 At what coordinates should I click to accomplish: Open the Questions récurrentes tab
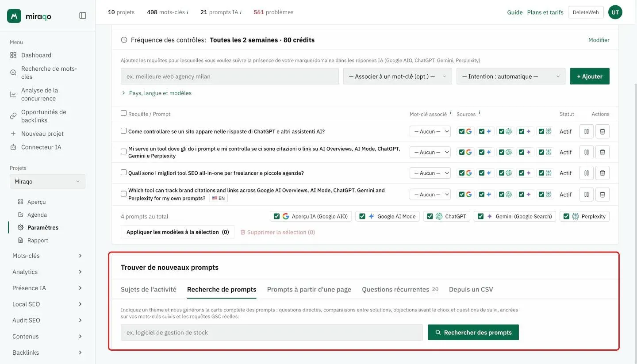pyautogui.click(x=400, y=289)
